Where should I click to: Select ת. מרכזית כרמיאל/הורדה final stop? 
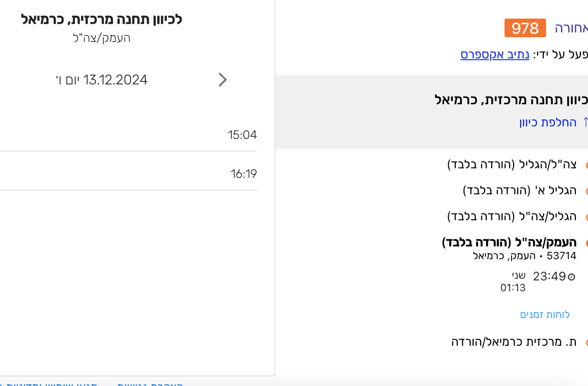click(514, 342)
